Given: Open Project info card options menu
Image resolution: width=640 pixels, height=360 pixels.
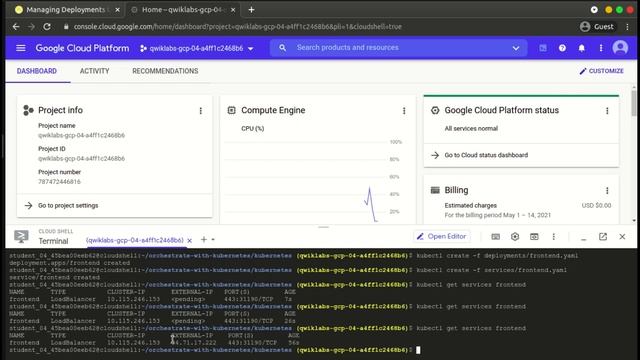Looking at the screenshot, I should [200, 111].
